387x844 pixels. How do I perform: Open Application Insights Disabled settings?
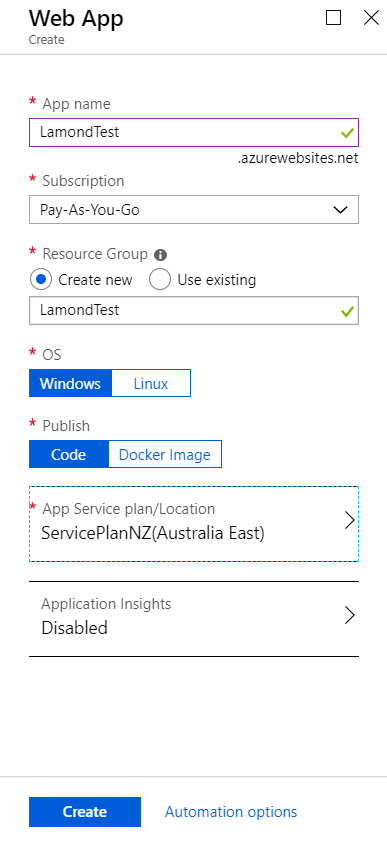[x=194, y=619]
